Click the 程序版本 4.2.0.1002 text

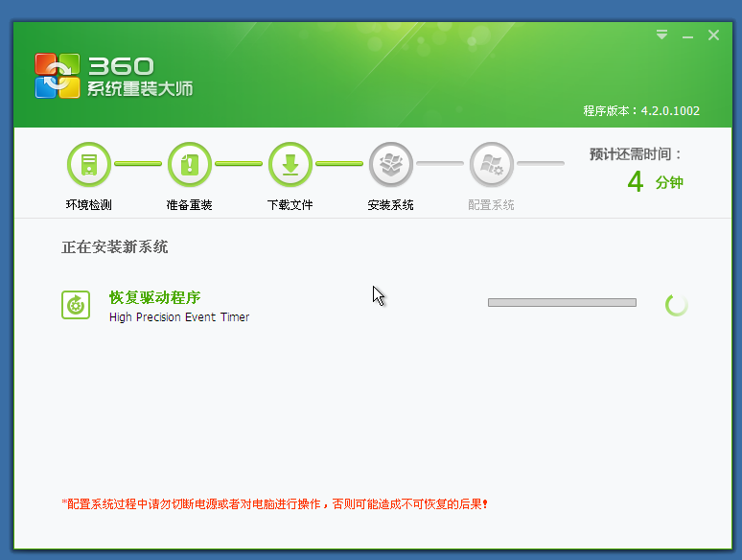(x=641, y=111)
